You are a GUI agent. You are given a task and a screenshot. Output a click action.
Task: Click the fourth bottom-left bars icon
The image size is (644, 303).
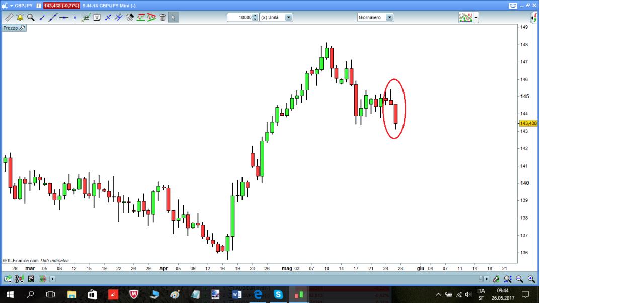[x=43, y=279]
